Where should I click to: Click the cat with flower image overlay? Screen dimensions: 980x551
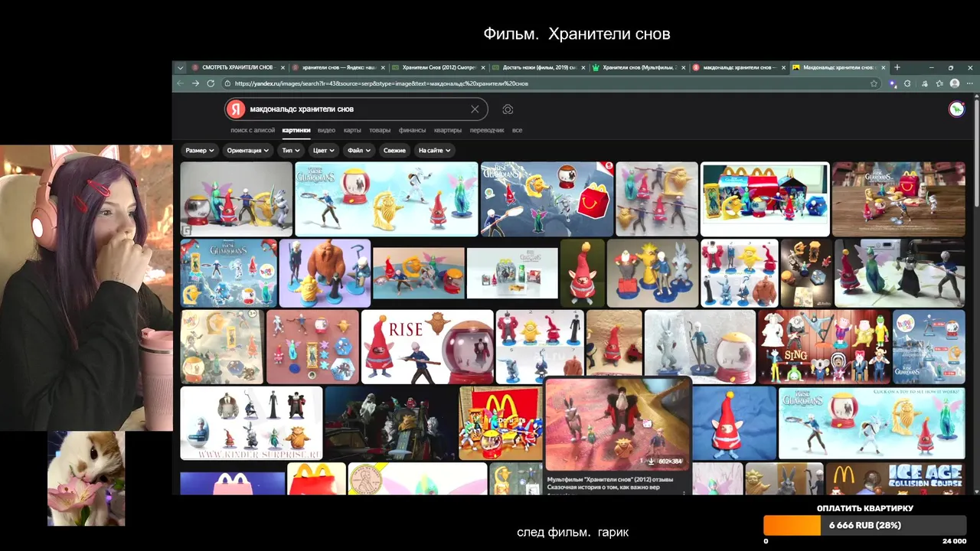[86, 478]
